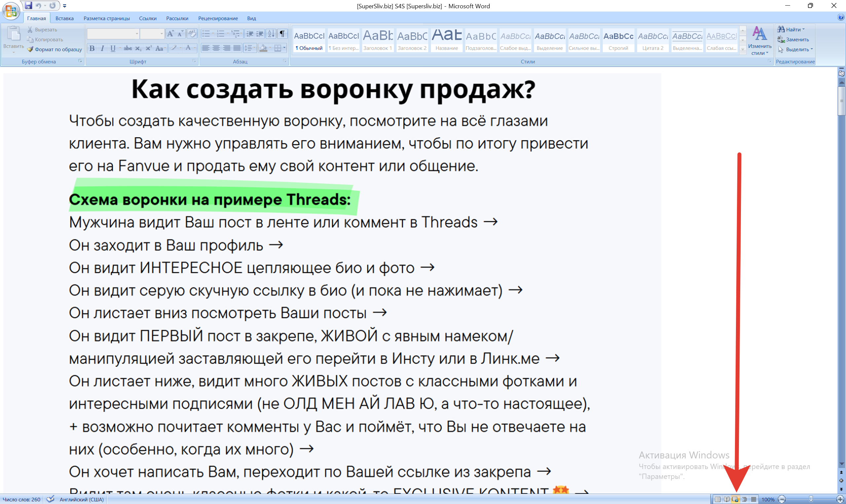Click font color button
Image resolution: width=846 pixels, height=504 pixels.
[188, 48]
